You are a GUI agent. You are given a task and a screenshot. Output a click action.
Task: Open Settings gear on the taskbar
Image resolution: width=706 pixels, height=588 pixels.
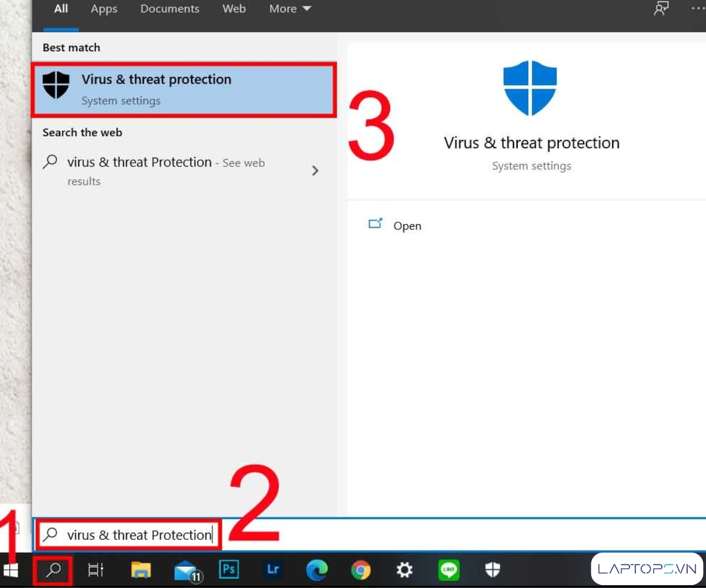click(404, 570)
